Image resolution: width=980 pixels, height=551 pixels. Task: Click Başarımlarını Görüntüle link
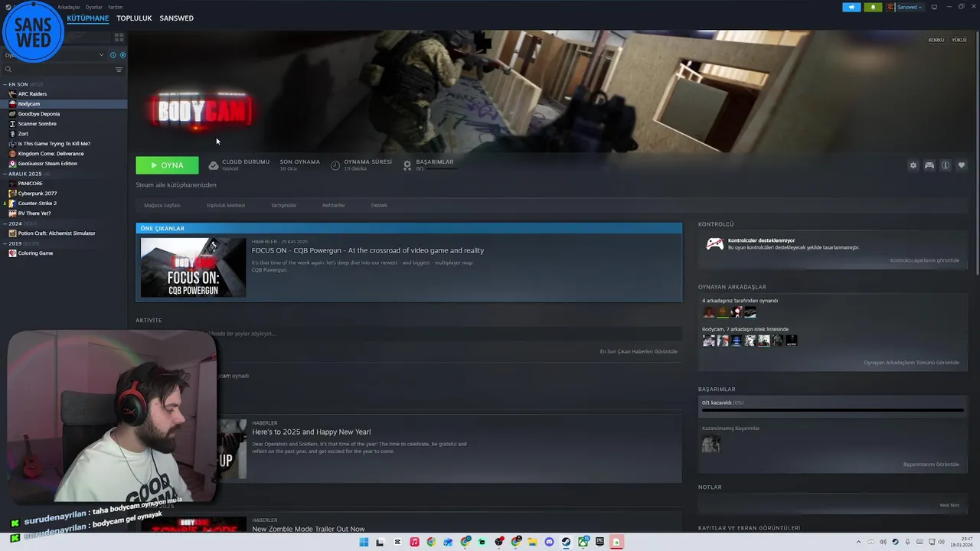click(931, 465)
